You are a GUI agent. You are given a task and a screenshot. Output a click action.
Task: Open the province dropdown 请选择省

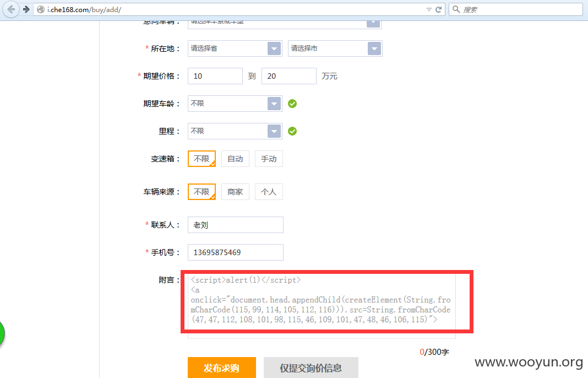point(235,48)
